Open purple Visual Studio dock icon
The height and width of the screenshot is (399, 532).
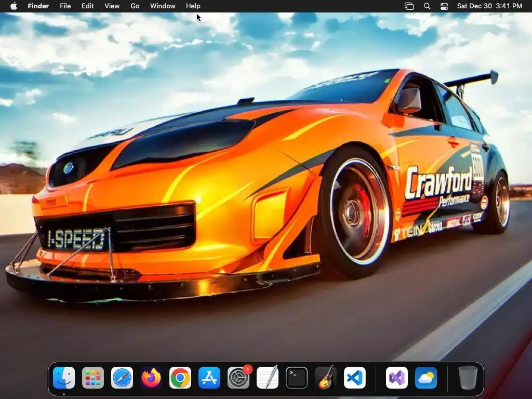(x=396, y=378)
